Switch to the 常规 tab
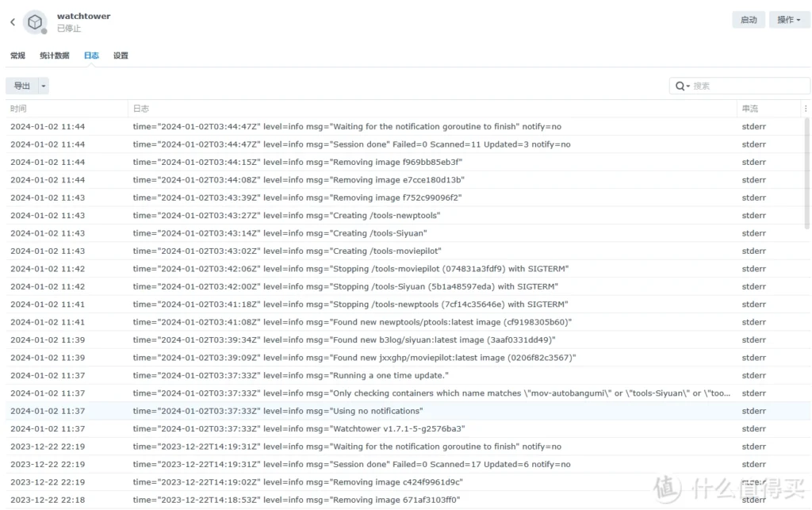 tap(17, 56)
